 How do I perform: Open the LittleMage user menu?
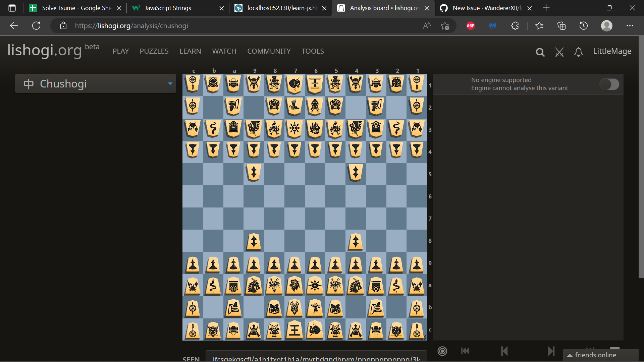pos(612,51)
